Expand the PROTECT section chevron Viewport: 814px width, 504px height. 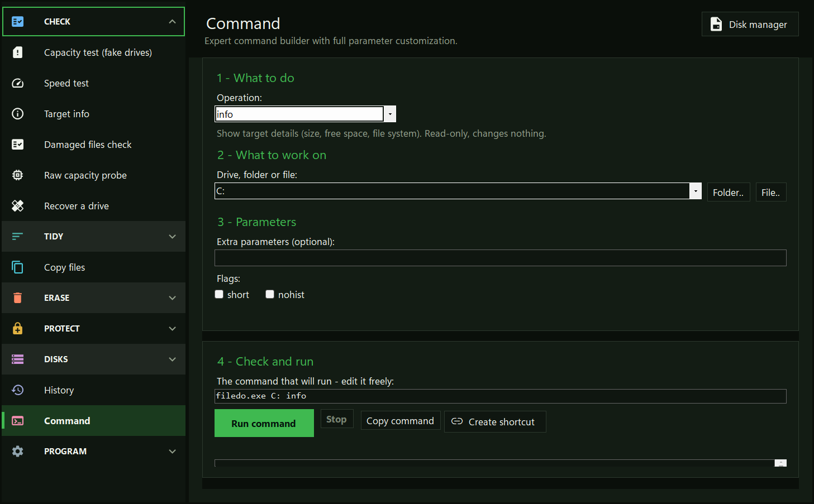coord(172,329)
